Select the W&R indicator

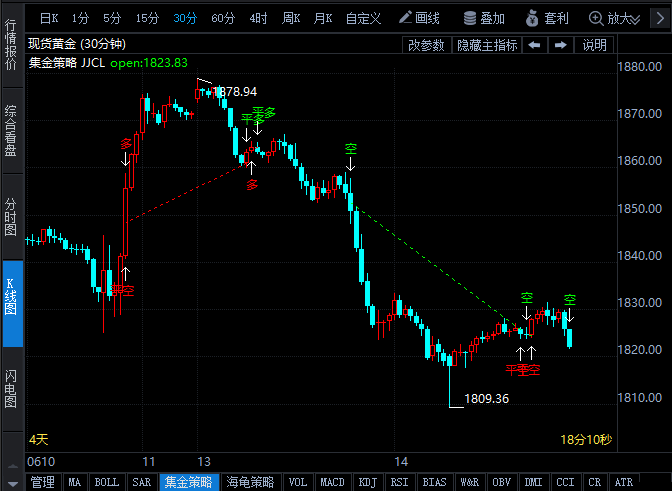(469, 482)
